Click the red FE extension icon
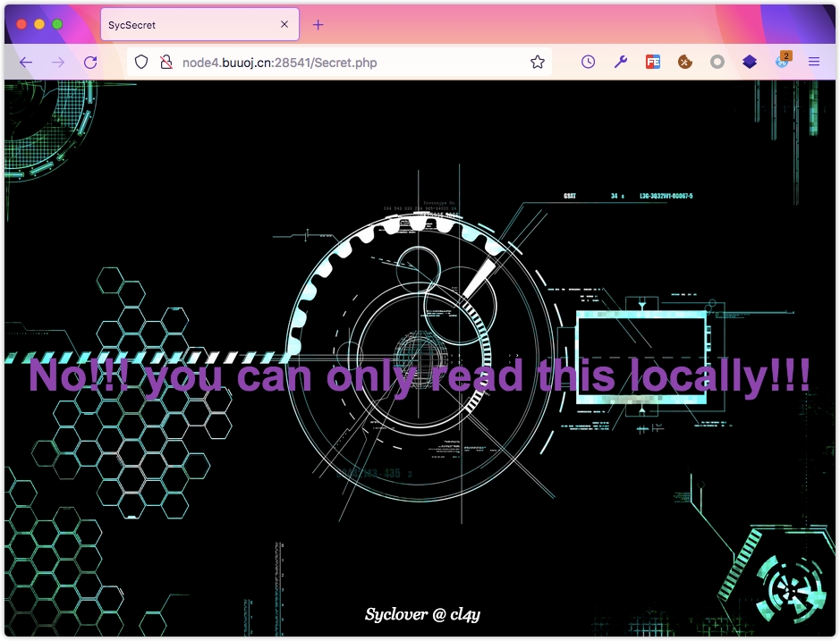 [653, 62]
